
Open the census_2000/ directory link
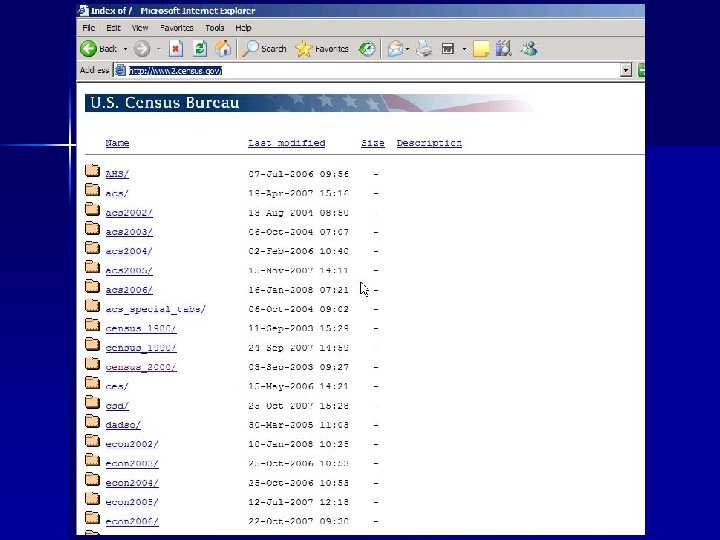(x=141, y=367)
